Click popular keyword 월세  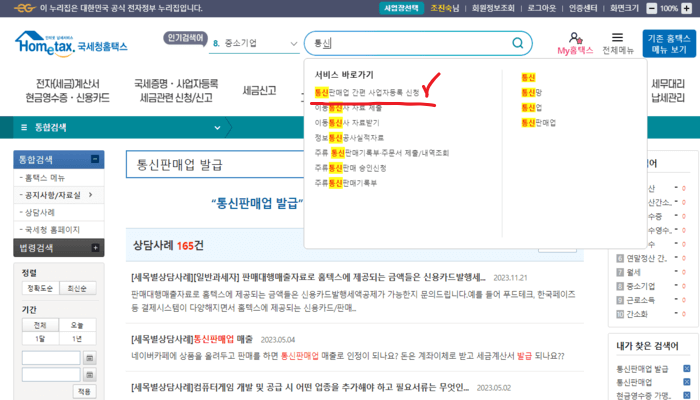[x=633, y=272]
